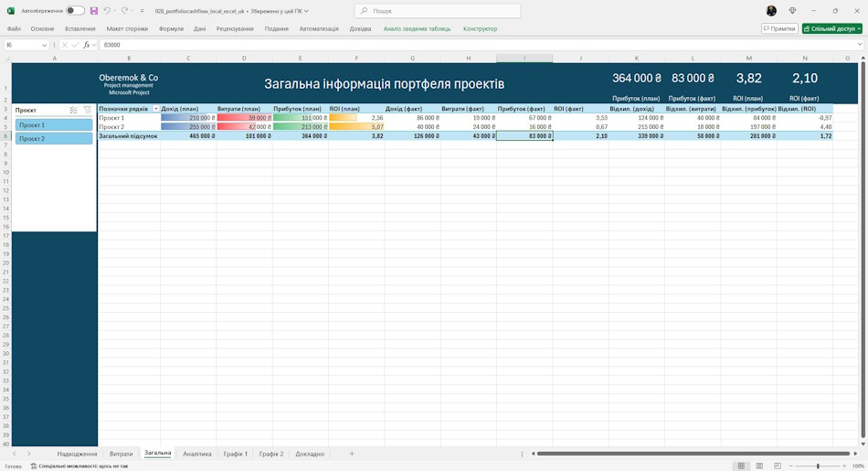Open the user account avatar

tap(771, 11)
